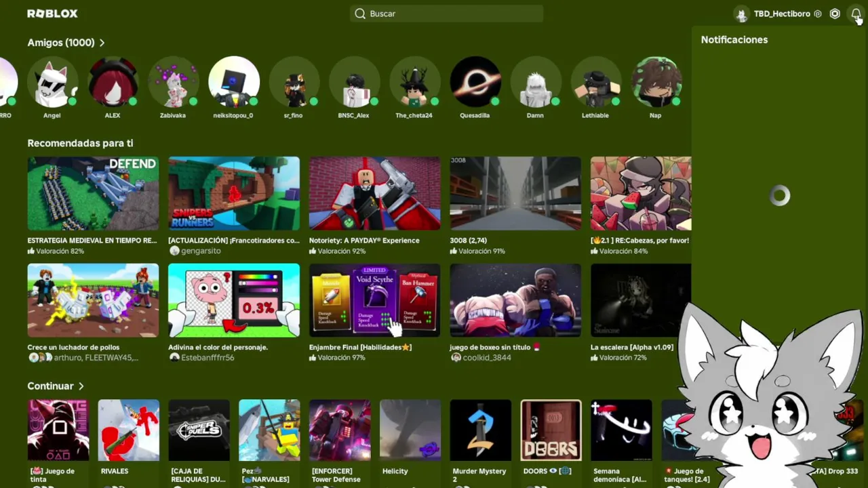
Task: Click the Recomendadas para ti heading
Action: point(80,143)
